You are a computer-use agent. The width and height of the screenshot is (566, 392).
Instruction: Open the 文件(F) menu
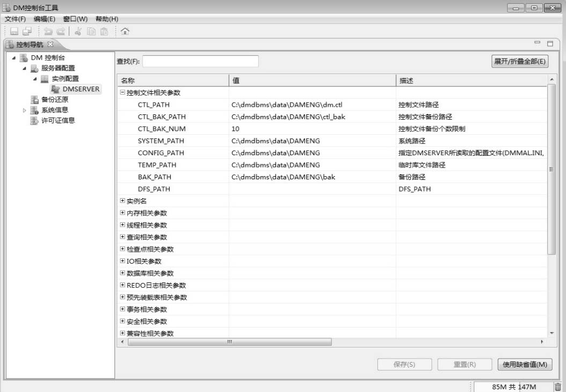(15, 19)
